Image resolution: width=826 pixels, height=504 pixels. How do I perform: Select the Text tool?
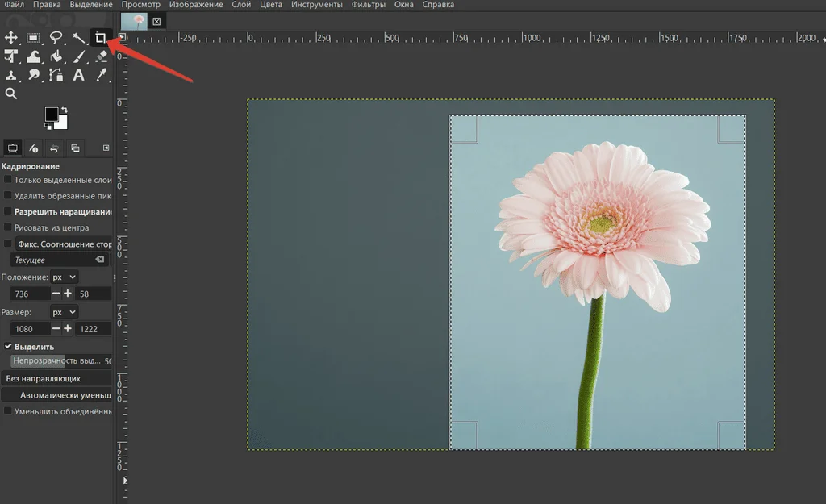point(79,75)
